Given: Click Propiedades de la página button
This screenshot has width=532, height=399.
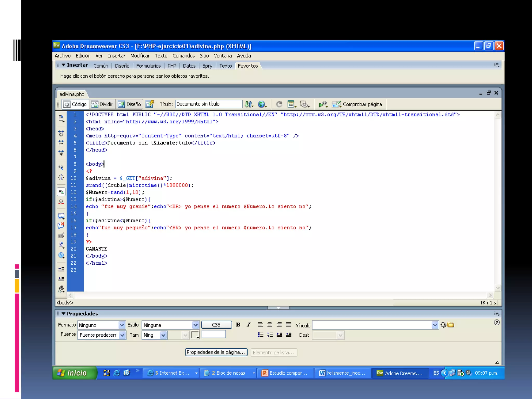Looking at the screenshot, I should tap(216, 352).
